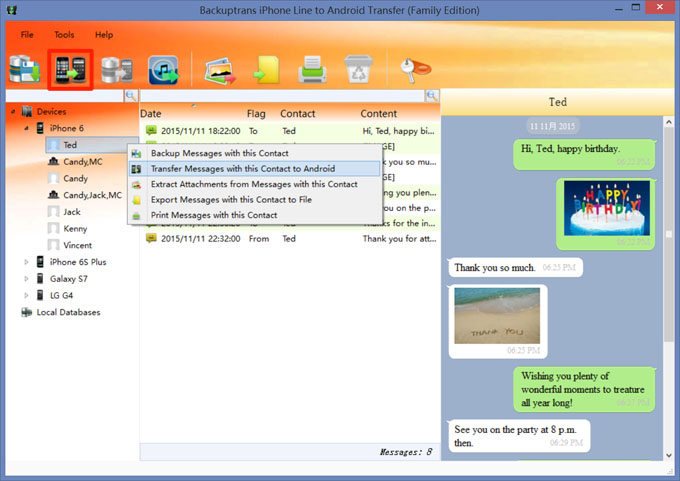Screen dimensions: 680x481
Task: Expand the LG G4 node
Action: tap(26, 295)
